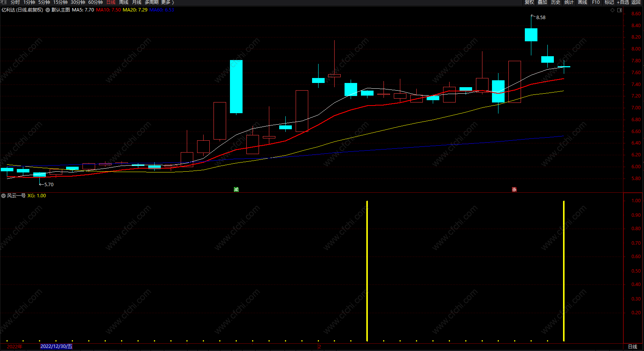This screenshot has height=351, width=644.
Task: Open the 多周期 multi-period view
Action: [x=152, y=2]
